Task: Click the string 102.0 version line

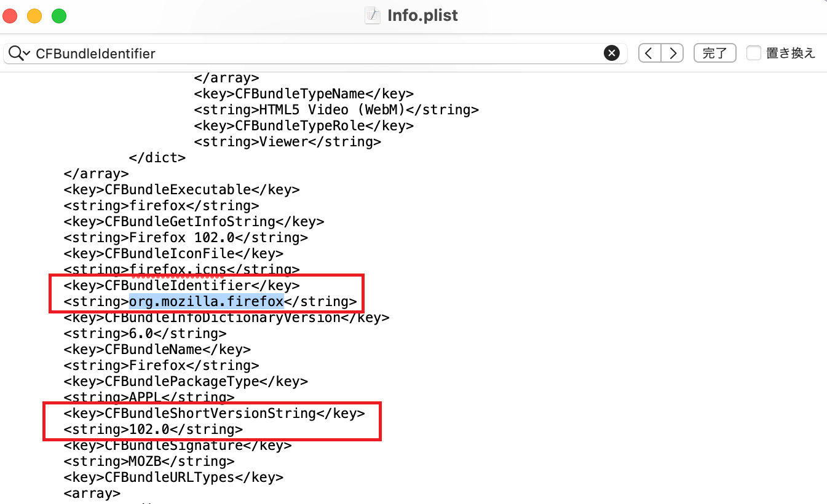Action: click(153, 430)
